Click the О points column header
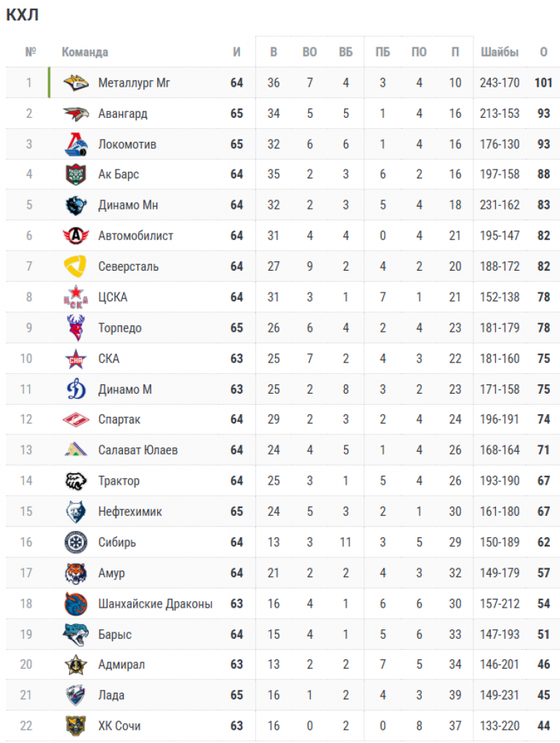Viewport: 560px width, 743px height. pos(543,52)
